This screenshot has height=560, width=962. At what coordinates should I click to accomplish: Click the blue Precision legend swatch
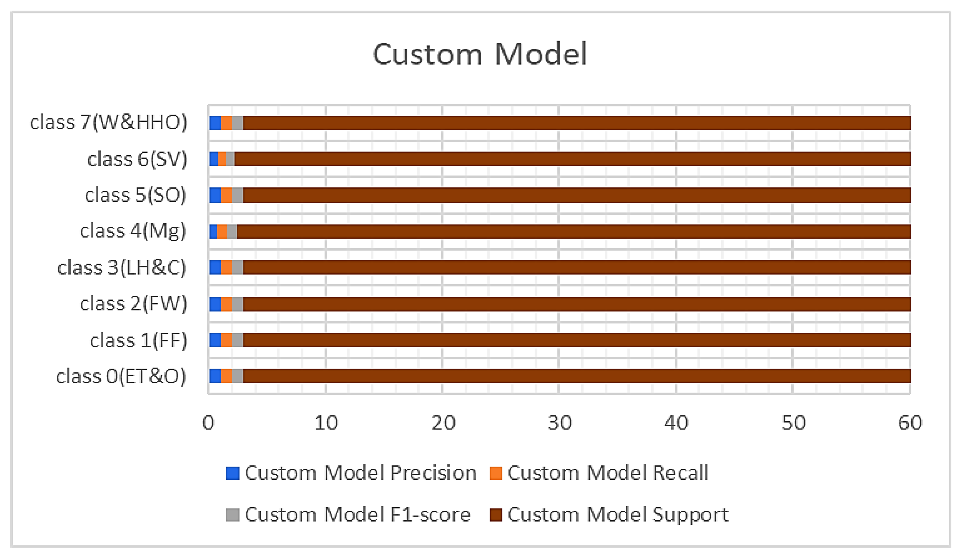click(x=233, y=473)
